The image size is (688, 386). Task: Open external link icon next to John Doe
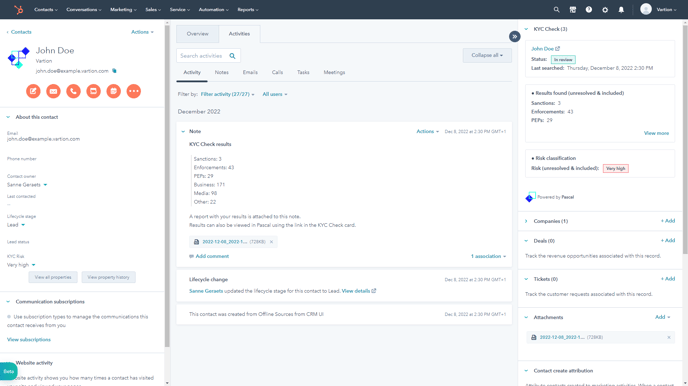point(558,48)
